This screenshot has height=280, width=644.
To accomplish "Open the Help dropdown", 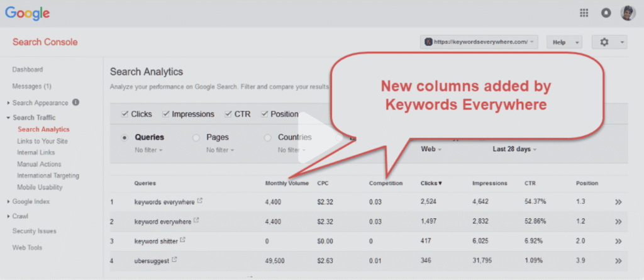I will 564,42.
